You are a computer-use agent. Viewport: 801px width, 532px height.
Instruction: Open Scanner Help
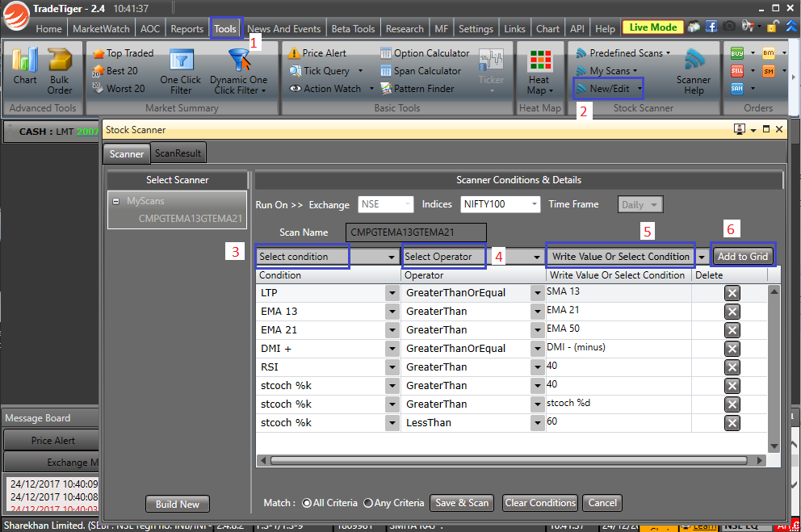tap(694, 72)
